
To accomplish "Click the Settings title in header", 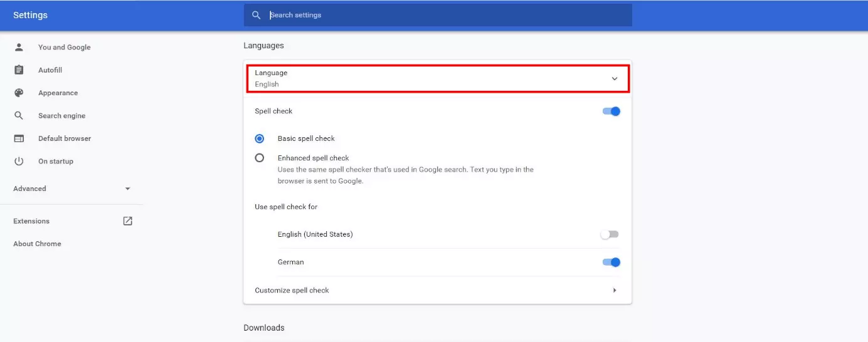I will (30, 15).
